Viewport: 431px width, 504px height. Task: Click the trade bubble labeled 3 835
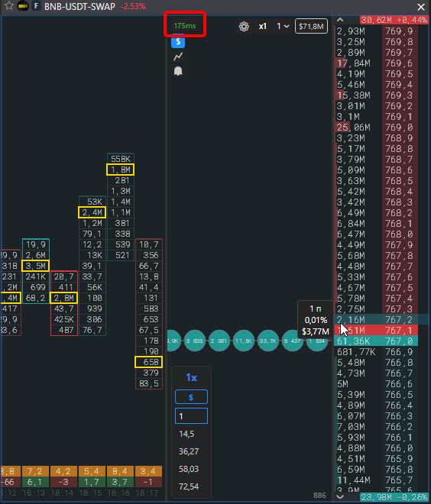(x=195, y=341)
